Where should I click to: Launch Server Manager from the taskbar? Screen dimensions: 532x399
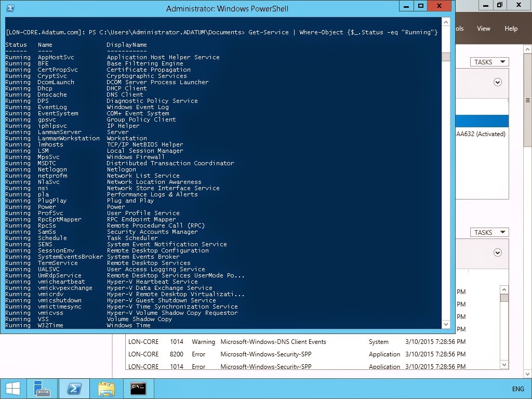pos(42,388)
